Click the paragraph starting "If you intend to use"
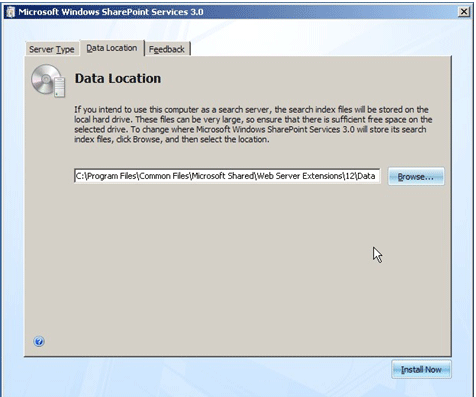Image resolution: width=476 pixels, height=397 pixels. 253,124
